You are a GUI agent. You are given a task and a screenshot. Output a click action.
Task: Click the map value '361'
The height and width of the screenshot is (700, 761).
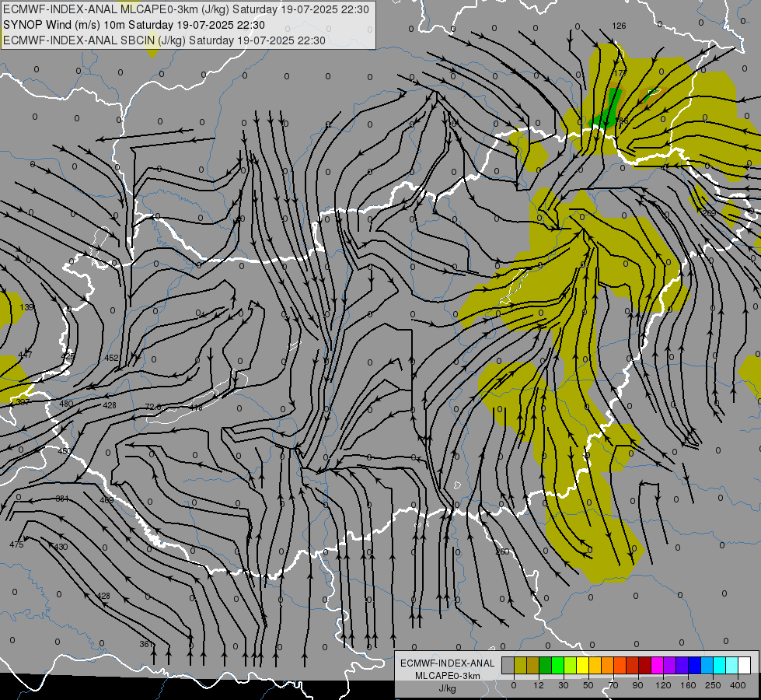click(x=146, y=644)
